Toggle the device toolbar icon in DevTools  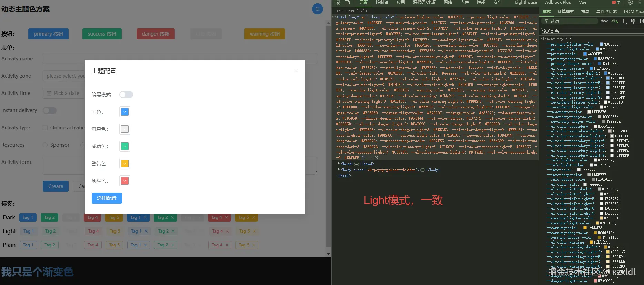tap(347, 2)
